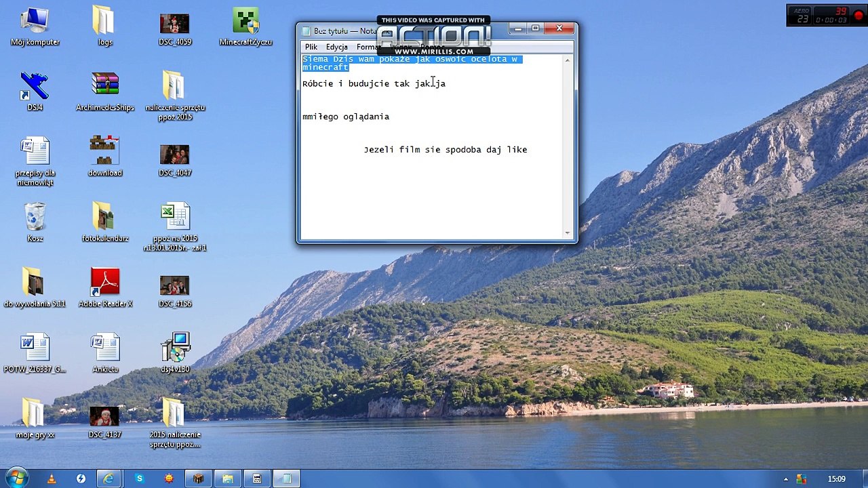Click the text 'mmiłego oglądania'

pos(346,117)
